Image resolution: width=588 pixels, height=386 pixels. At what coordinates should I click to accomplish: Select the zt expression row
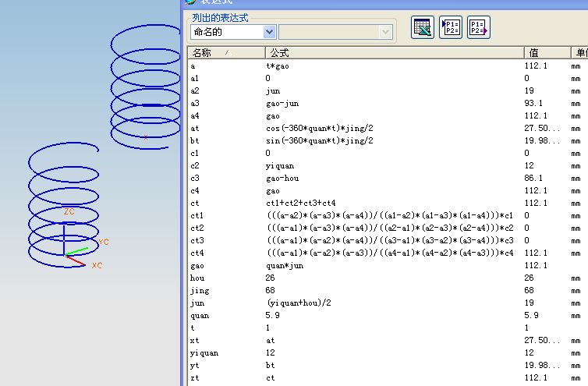click(388, 377)
